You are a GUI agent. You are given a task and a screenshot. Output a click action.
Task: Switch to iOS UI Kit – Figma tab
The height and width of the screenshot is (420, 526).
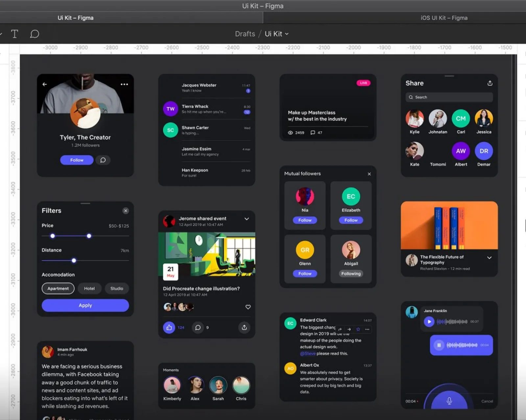pyautogui.click(x=444, y=18)
